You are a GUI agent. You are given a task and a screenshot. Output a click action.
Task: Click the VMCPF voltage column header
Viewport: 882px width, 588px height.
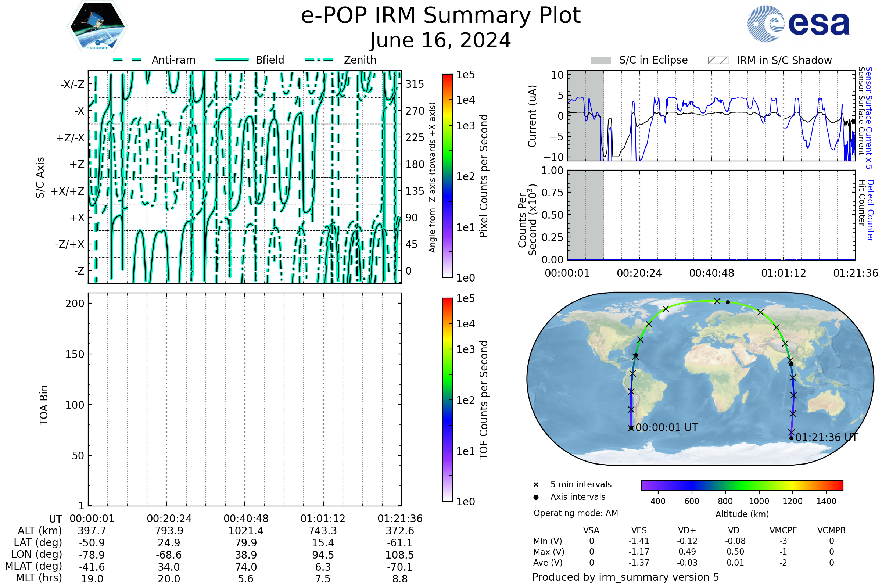pos(783,530)
